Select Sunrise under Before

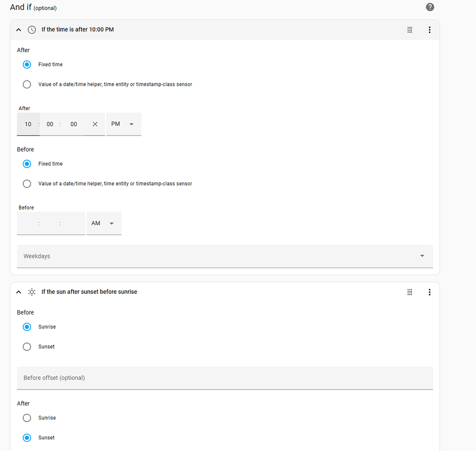(x=27, y=327)
